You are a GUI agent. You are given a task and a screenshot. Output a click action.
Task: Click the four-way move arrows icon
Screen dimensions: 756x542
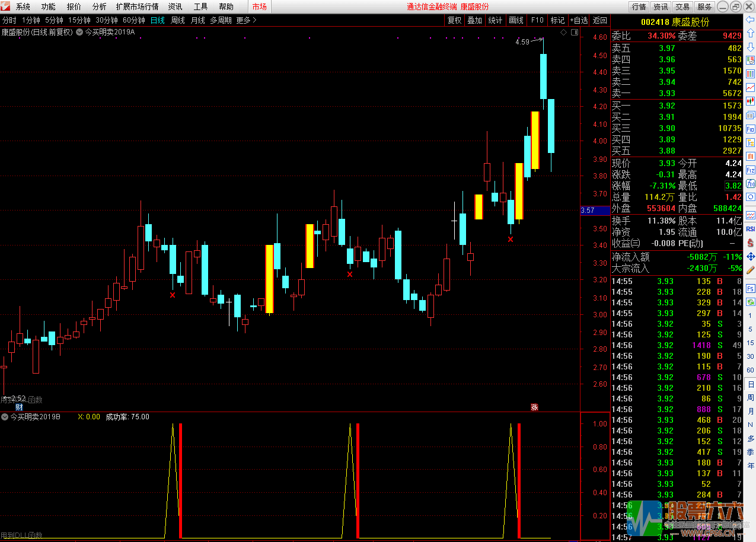[x=751, y=257]
